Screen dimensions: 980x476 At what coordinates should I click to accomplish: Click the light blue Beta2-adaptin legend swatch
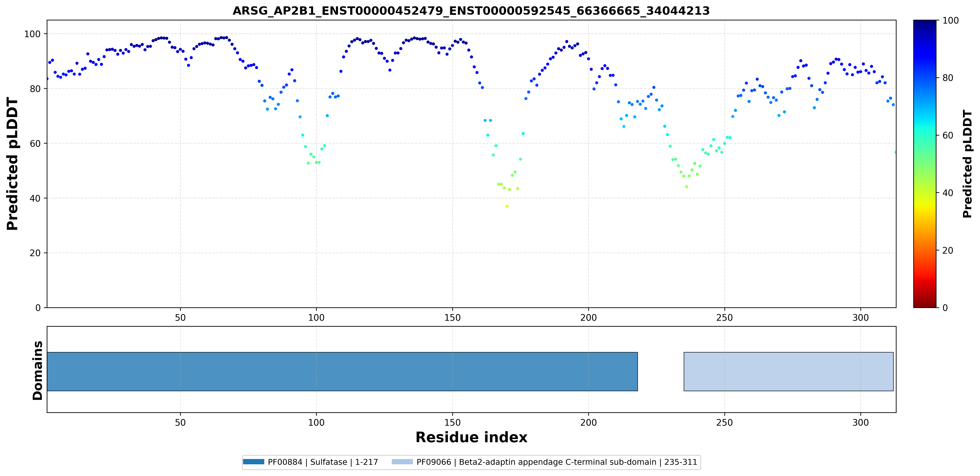(x=402, y=462)
